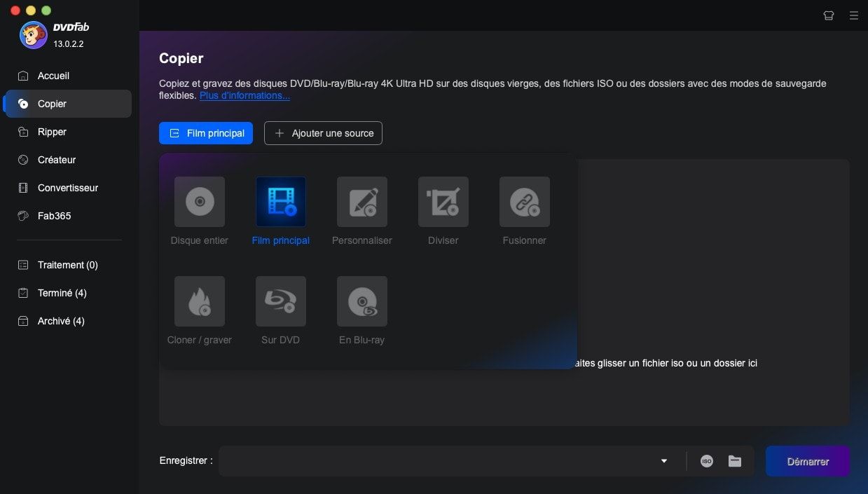
Task: Open the store icon in title bar
Action: pos(829,15)
